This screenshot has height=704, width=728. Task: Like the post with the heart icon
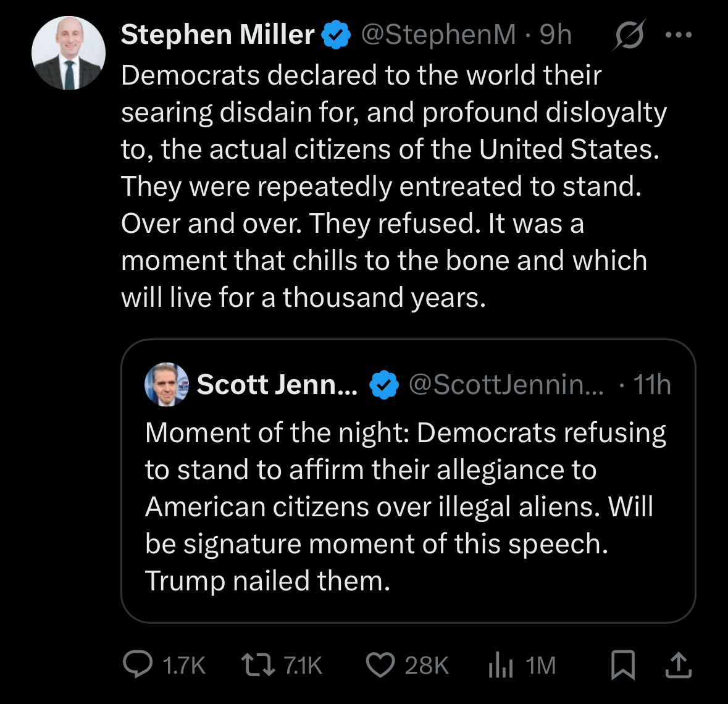coord(380,664)
